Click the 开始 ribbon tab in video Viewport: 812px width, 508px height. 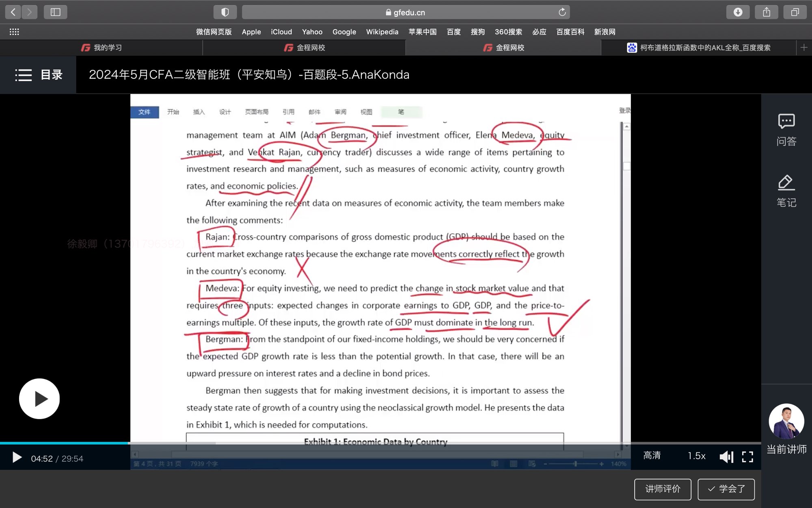click(x=173, y=112)
